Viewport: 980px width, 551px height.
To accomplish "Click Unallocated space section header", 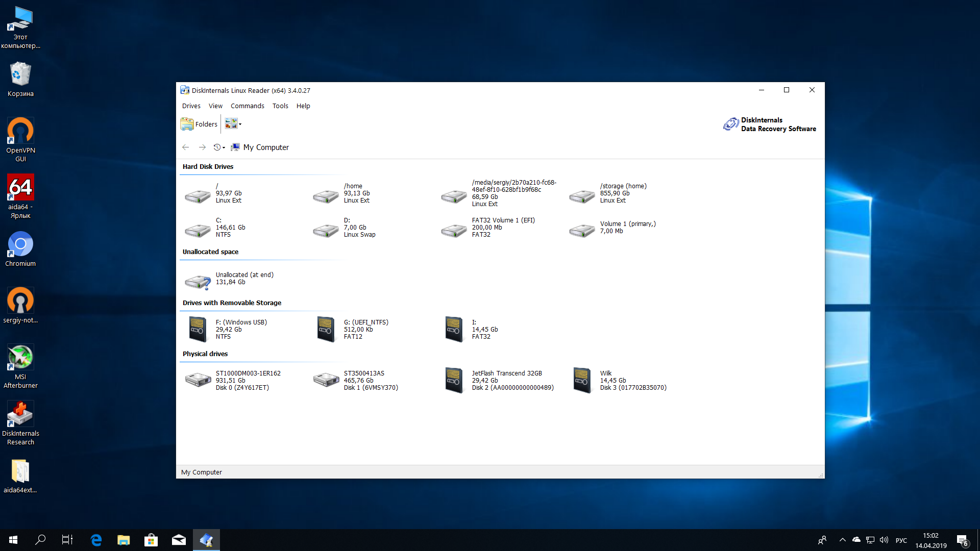I will (210, 252).
